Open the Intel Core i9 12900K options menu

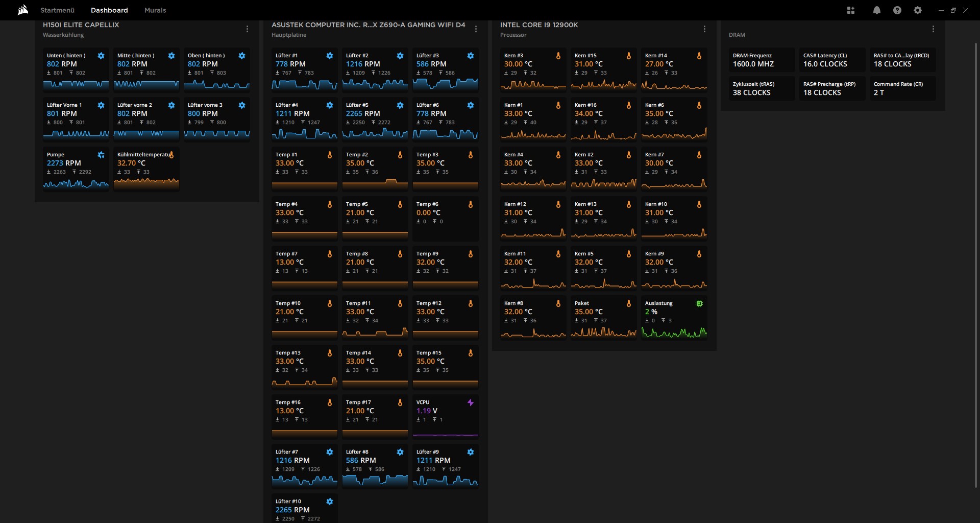click(704, 29)
